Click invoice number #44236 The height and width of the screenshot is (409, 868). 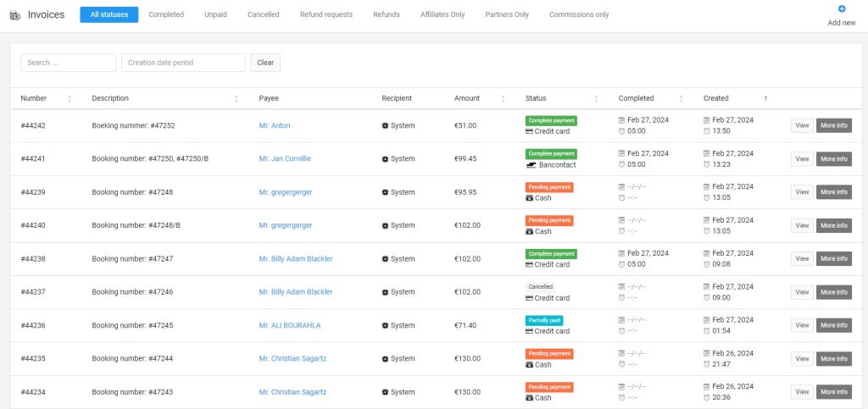(x=33, y=325)
